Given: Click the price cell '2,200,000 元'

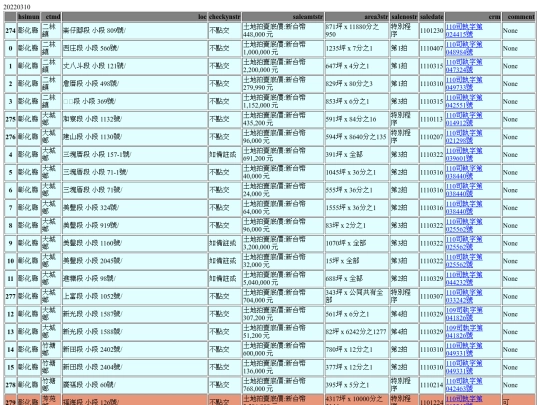Looking at the screenshot, I should [x=283, y=66].
